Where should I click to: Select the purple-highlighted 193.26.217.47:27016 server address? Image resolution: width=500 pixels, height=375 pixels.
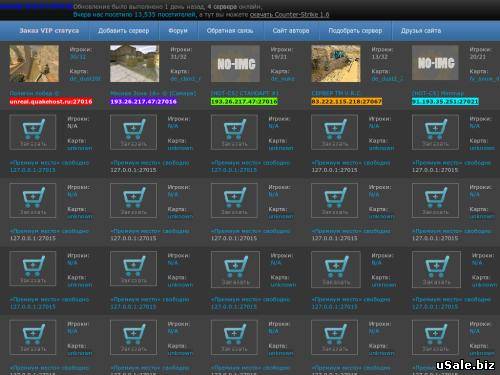pos(143,101)
